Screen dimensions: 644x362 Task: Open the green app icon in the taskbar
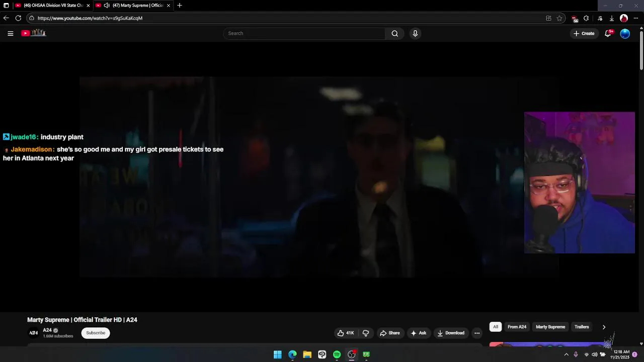point(366,354)
